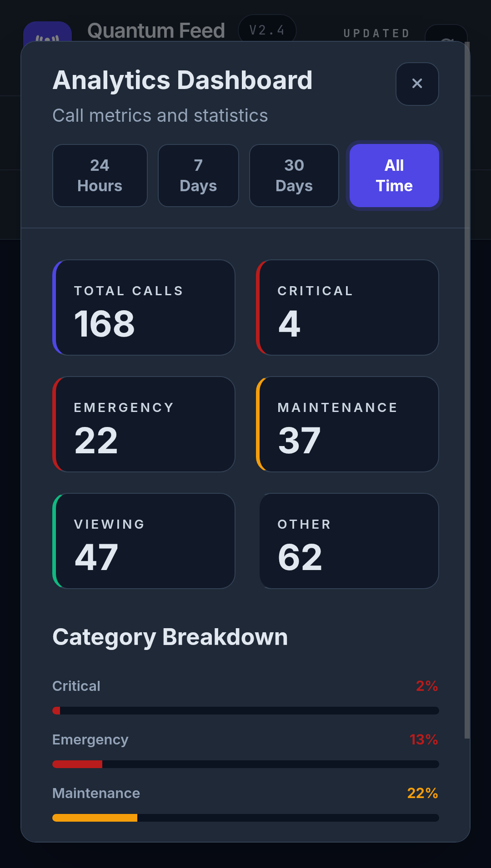Screen dimensions: 491x868
Task: Click the V2.4 version badge
Action: 267,30
